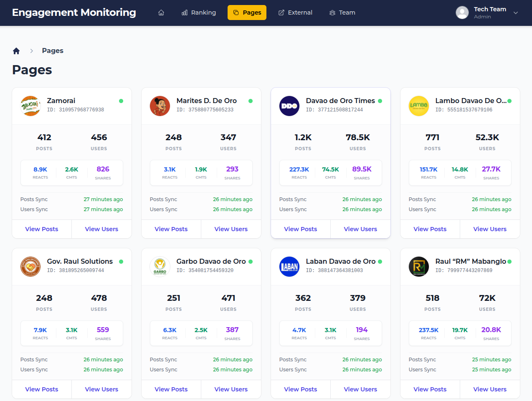View Users for Davao de Oro Times
Viewport: 532px width, 401px height.
pos(360,229)
